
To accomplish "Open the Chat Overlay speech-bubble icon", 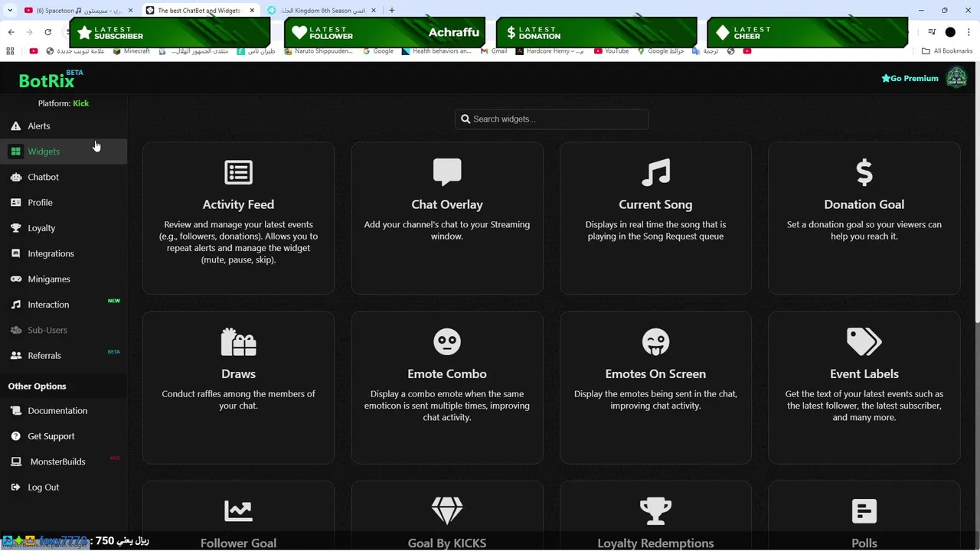I will point(447,172).
